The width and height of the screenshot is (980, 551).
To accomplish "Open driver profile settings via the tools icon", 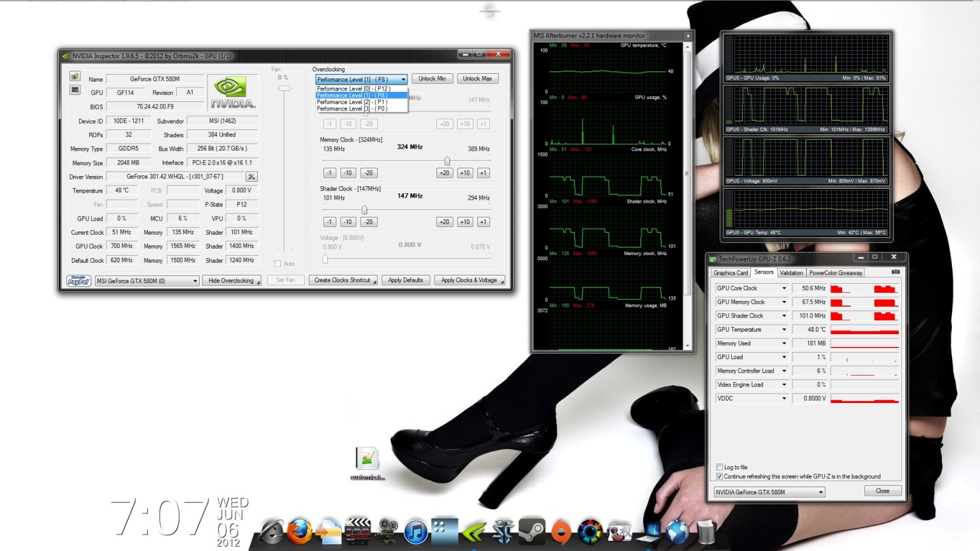I will (251, 177).
